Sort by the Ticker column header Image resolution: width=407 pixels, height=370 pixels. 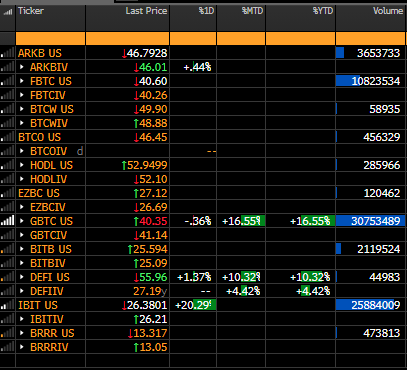[x=31, y=11]
